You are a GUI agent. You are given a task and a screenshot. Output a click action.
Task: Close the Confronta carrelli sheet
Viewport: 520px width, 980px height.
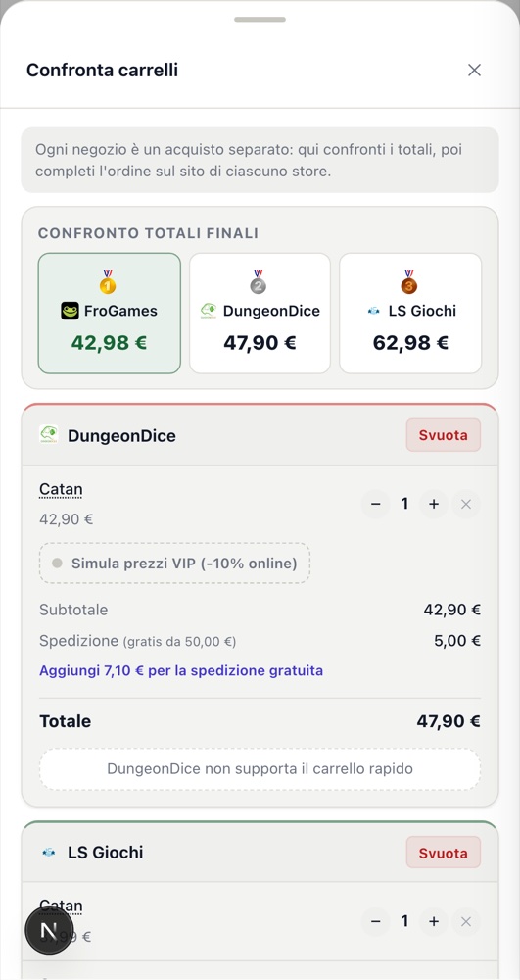click(474, 70)
